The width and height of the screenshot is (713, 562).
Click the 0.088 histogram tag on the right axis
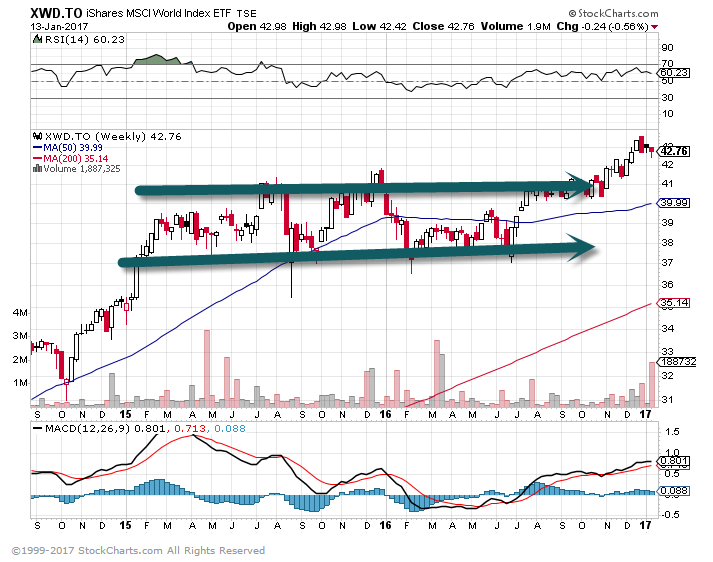click(674, 491)
